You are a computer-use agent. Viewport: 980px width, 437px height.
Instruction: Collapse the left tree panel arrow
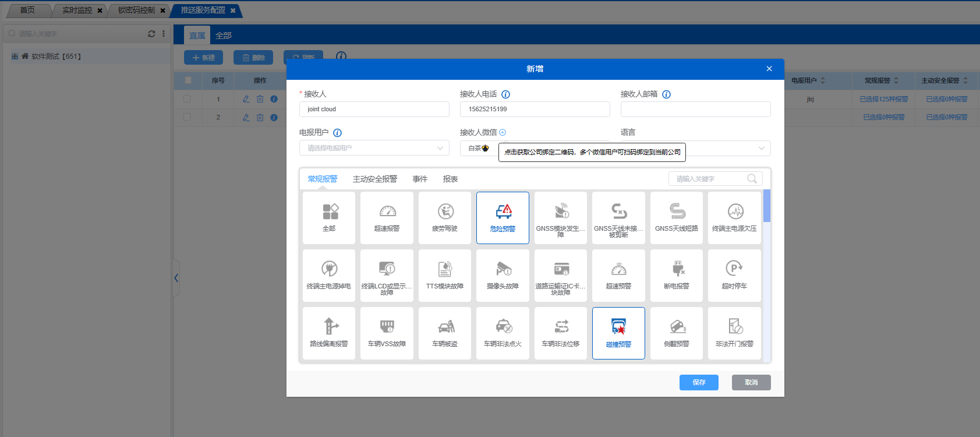click(176, 278)
